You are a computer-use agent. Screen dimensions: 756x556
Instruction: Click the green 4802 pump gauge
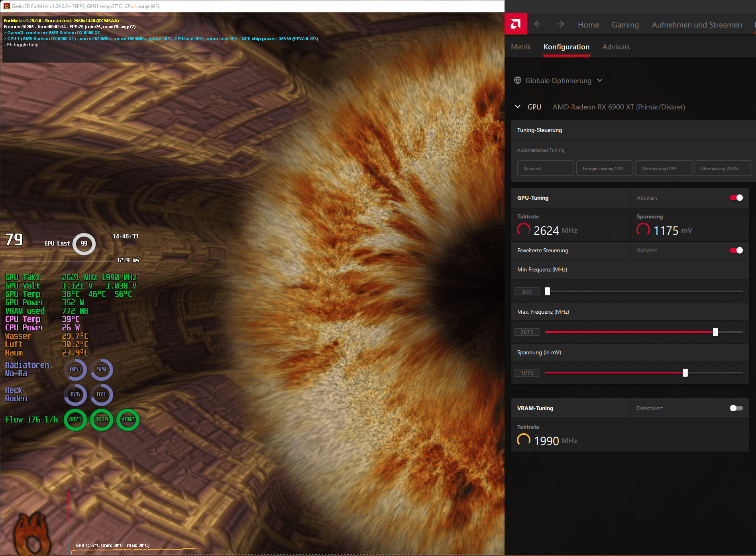click(128, 420)
